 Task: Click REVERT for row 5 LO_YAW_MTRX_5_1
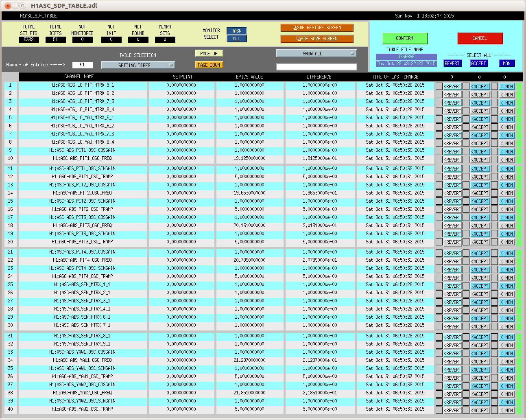tap(452, 119)
